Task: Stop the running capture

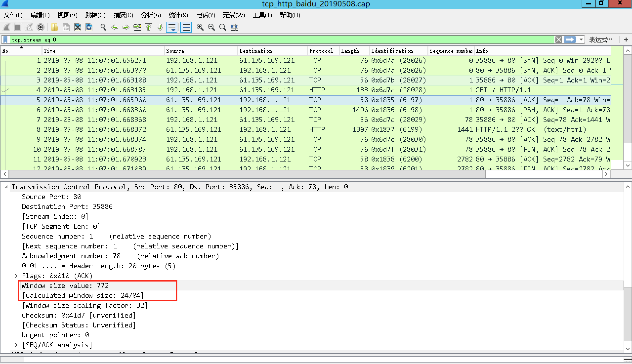Action: point(18,27)
